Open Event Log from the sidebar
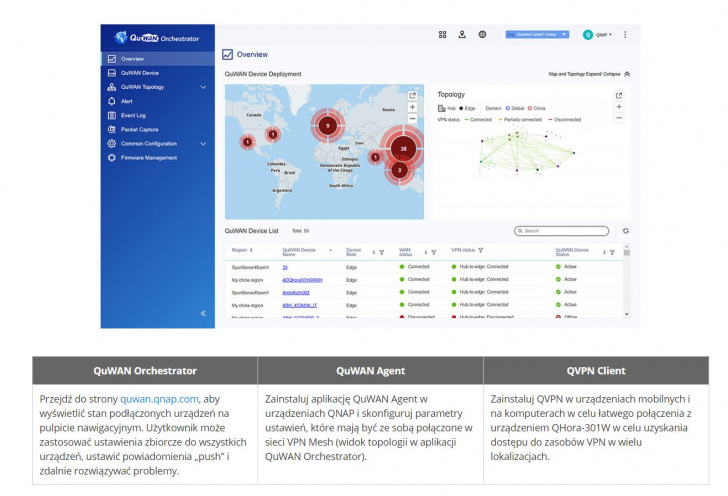This screenshot has width=728, height=496. click(x=134, y=115)
